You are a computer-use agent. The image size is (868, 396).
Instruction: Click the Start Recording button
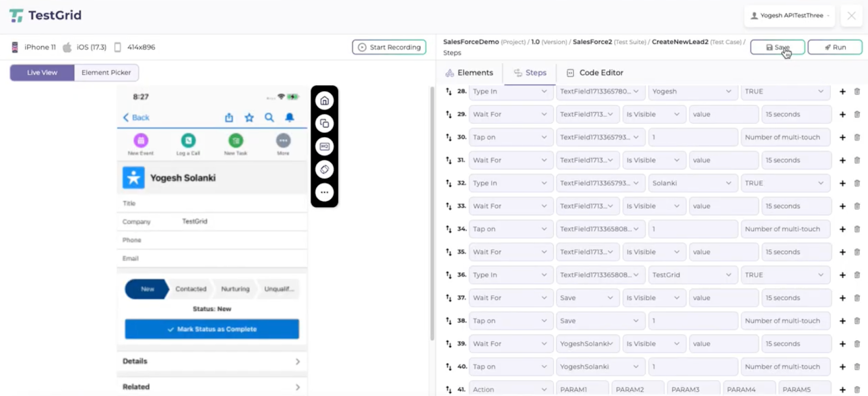pos(389,47)
